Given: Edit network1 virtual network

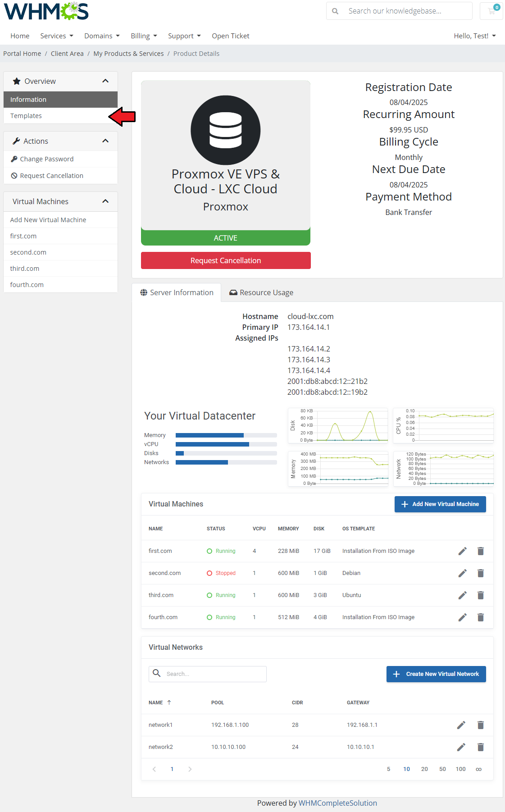Looking at the screenshot, I should coord(461,725).
